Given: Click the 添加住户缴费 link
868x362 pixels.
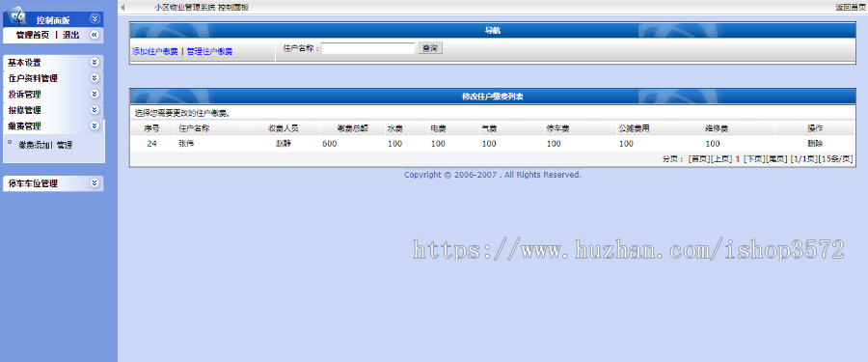Looking at the screenshot, I should tap(155, 51).
